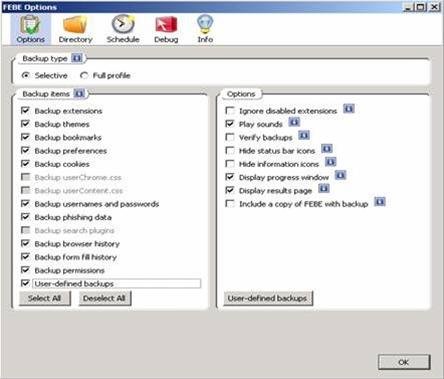Toggle Backup permissions checkbox
The width and height of the screenshot is (444, 379).
click(25, 270)
